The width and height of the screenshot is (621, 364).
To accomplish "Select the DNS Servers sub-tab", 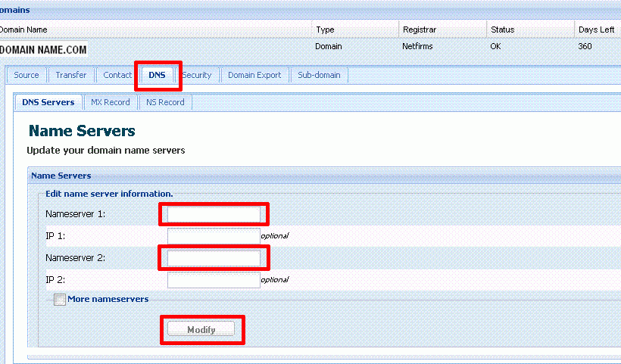I will tap(48, 102).
